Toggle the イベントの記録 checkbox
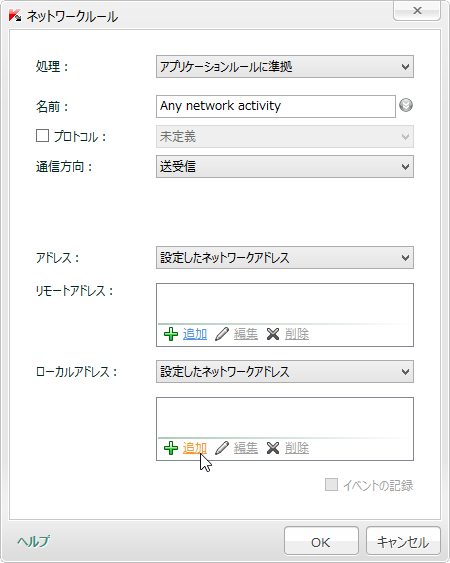This screenshot has width=450, height=563. pyautogui.click(x=331, y=484)
